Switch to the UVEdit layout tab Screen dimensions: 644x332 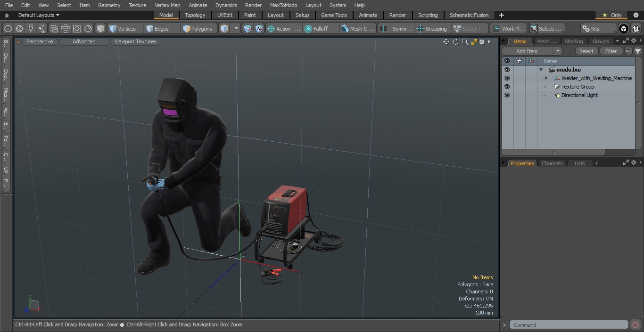pos(225,15)
